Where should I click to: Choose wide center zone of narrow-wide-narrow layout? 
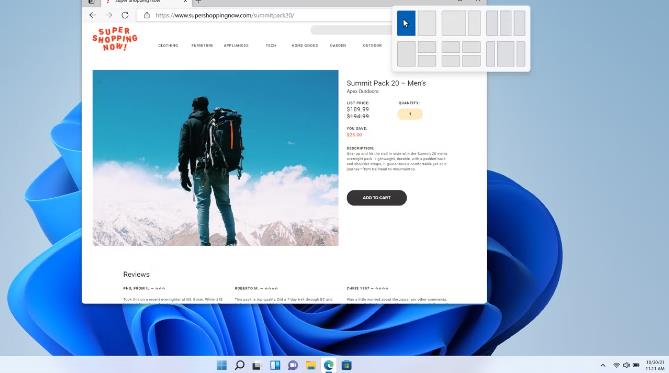coord(506,54)
